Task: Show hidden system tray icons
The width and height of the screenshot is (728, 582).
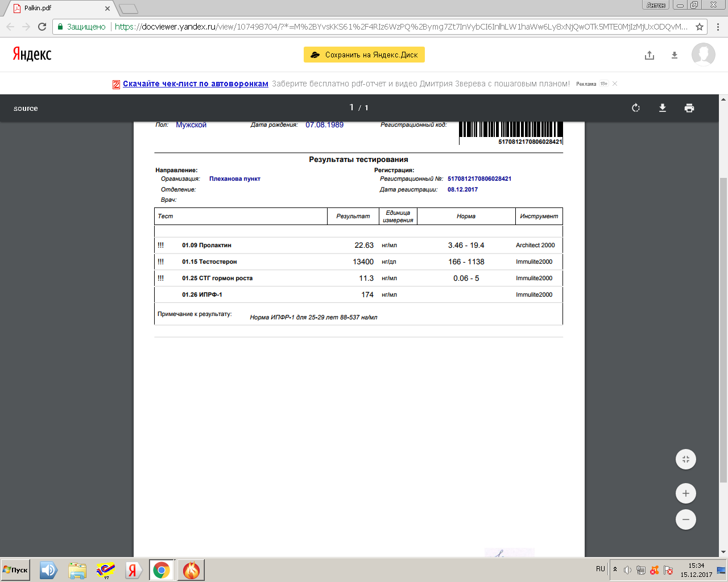Action: pyautogui.click(x=615, y=569)
